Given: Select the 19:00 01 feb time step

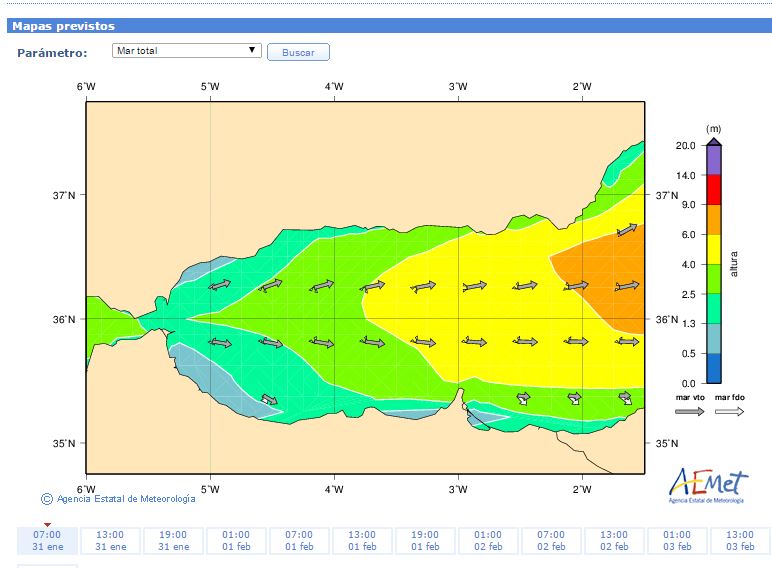Looking at the screenshot, I should [425, 541].
